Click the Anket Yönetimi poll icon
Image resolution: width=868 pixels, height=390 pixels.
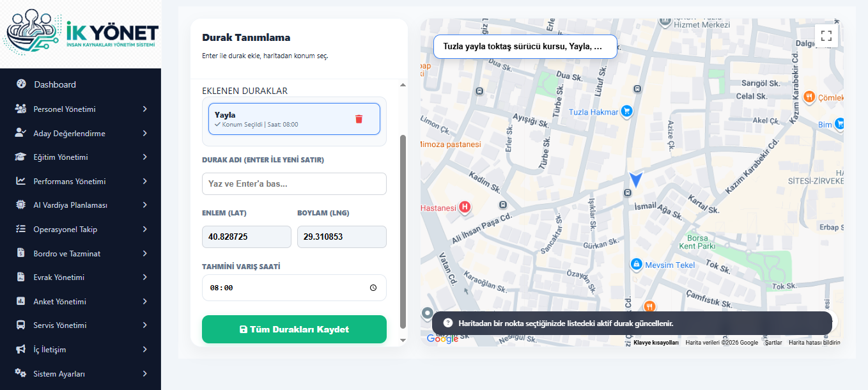tap(21, 301)
